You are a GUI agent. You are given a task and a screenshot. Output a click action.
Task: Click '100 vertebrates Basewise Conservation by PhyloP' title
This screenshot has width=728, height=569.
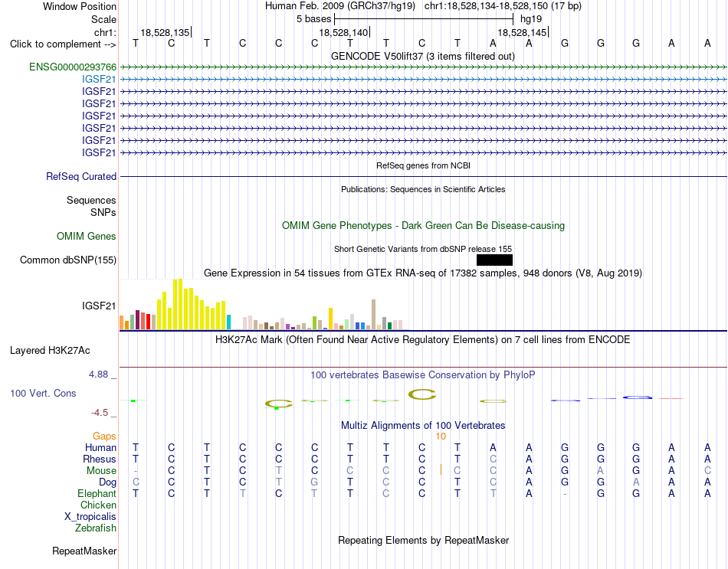(423, 375)
